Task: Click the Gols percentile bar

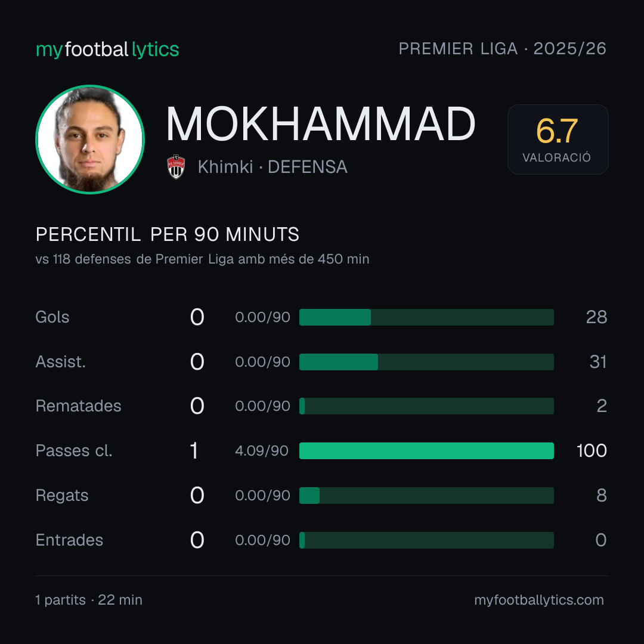Action: pyautogui.click(x=426, y=317)
